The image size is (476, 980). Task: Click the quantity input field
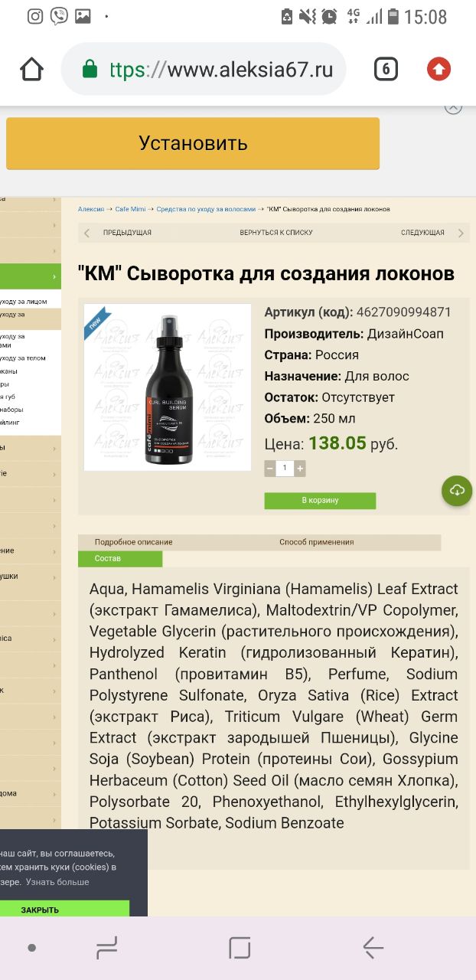click(285, 469)
